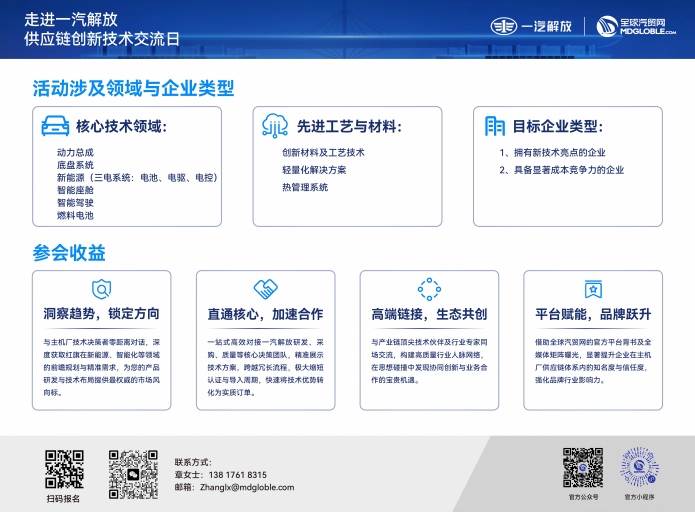Click the subtitle 供应链创新技术交流日
Viewport: 695px width, 512px height.
pyautogui.click(x=102, y=39)
